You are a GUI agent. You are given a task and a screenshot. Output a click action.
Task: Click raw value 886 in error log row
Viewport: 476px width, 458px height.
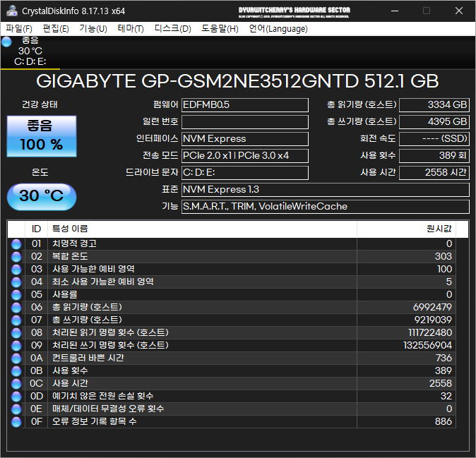pyautogui.click(x=444, y=421)
